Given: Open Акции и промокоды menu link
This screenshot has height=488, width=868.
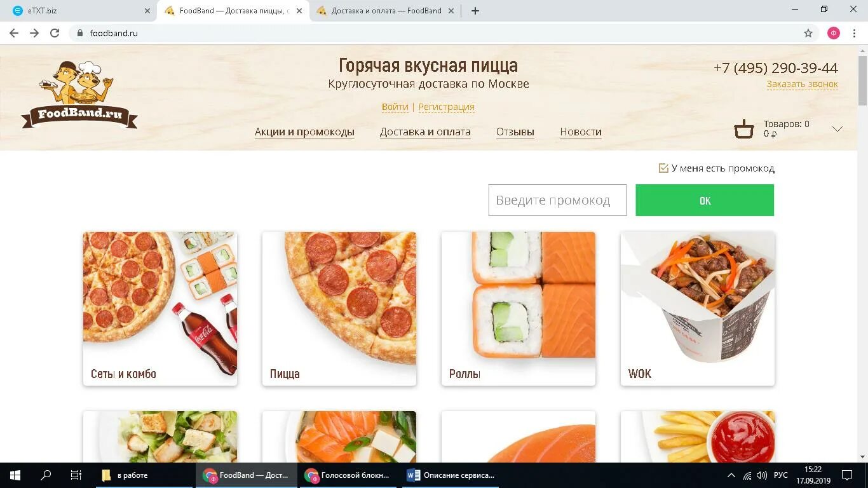Looking at the screenshot, I should (304, 132).
